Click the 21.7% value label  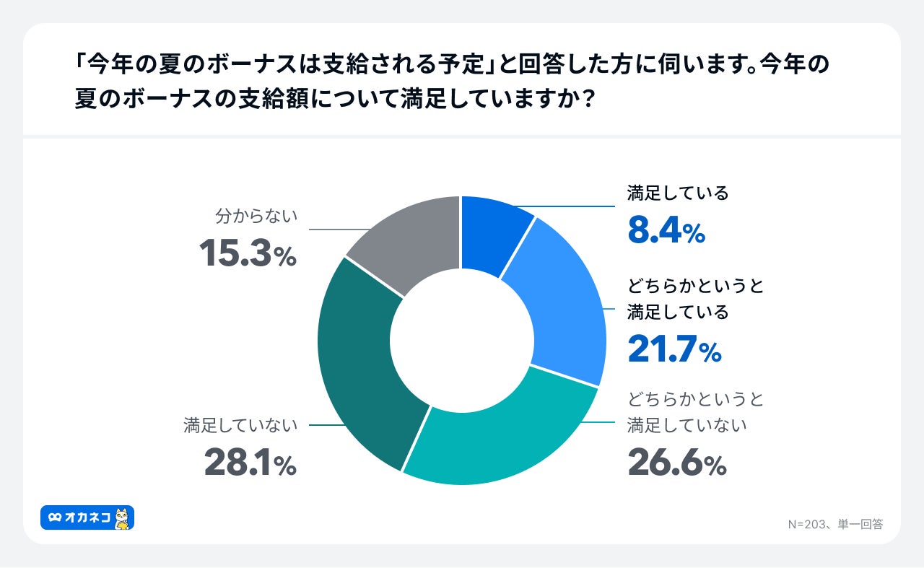(x=674, y=349)
